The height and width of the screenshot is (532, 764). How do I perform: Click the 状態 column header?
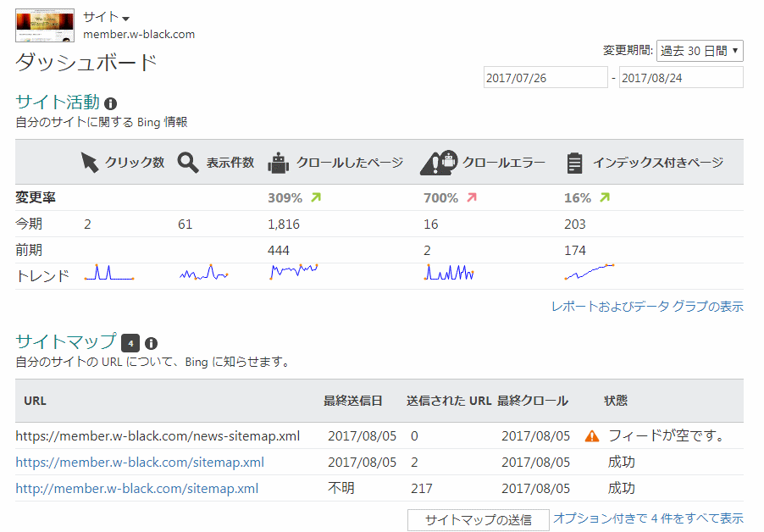click(616, 401)
